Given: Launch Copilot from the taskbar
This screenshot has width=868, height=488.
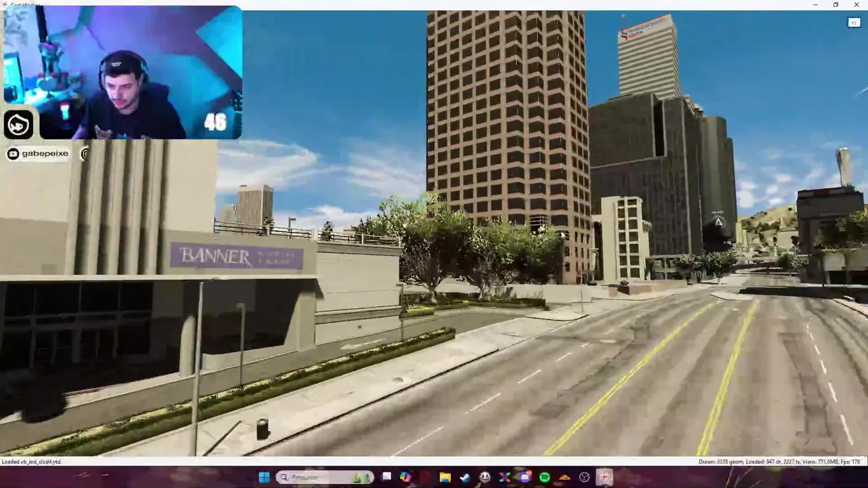Looking at the screenshot, I should point(405,477).
